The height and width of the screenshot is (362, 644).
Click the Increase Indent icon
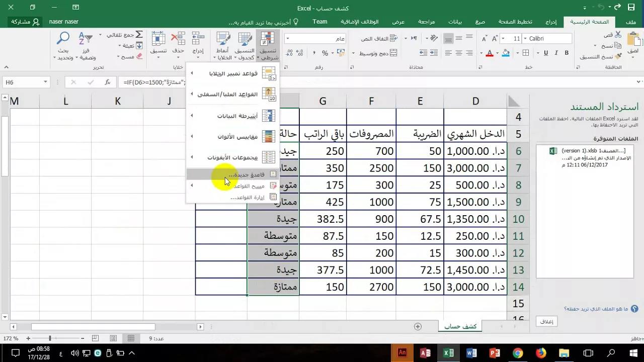coord(423,53)
